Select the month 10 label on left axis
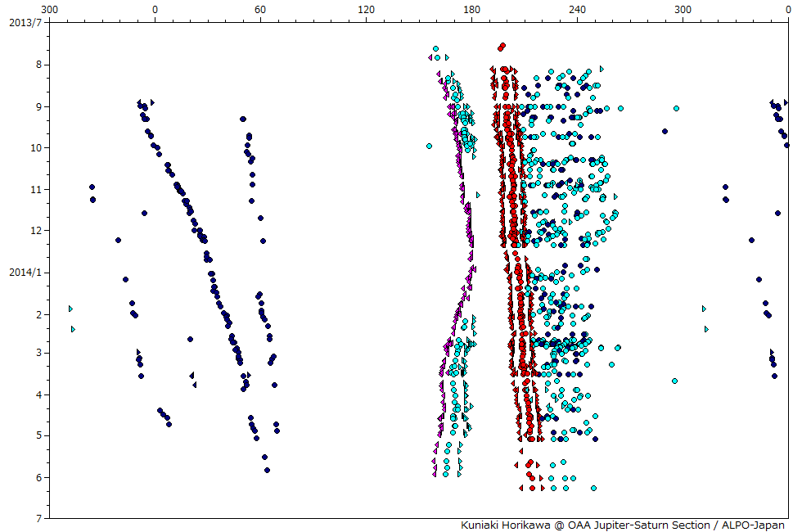The height and width of the screenshot is (532, 802). [36, 148]
